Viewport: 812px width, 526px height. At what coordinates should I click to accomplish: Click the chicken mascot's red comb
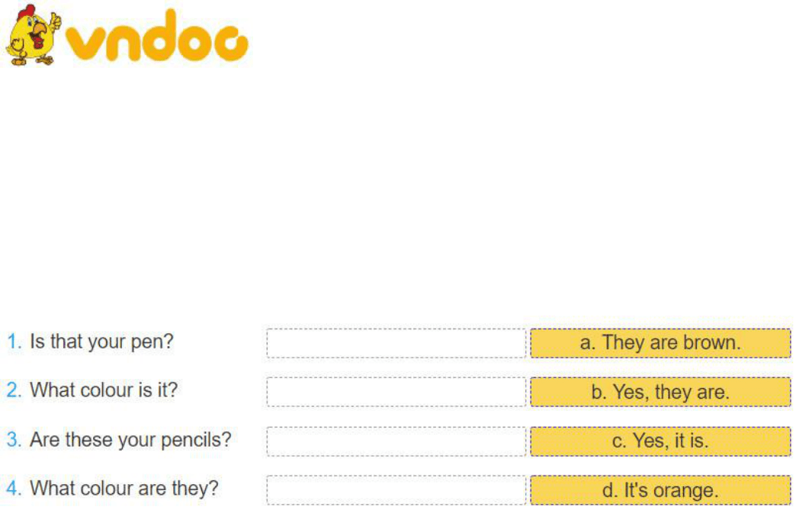[x=26, y=13]
